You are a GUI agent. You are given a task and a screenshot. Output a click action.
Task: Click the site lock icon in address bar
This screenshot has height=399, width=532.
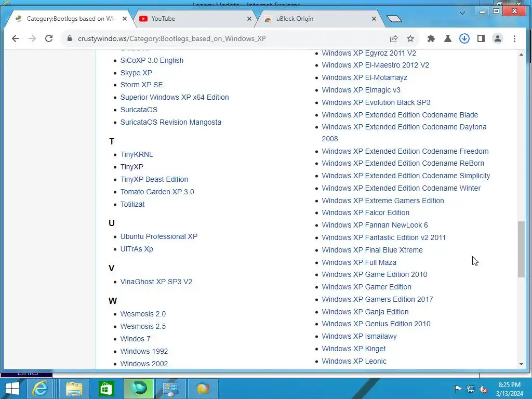(x=70, y=38)
